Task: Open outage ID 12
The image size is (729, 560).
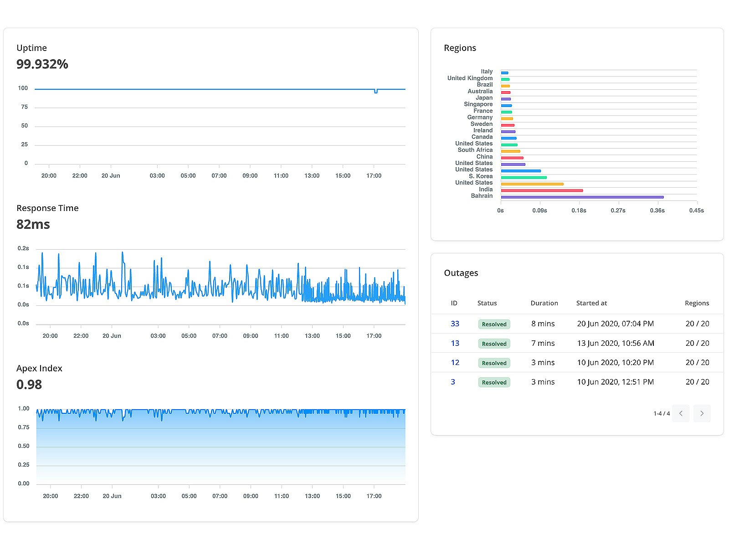Action: (x=455, y=362)
